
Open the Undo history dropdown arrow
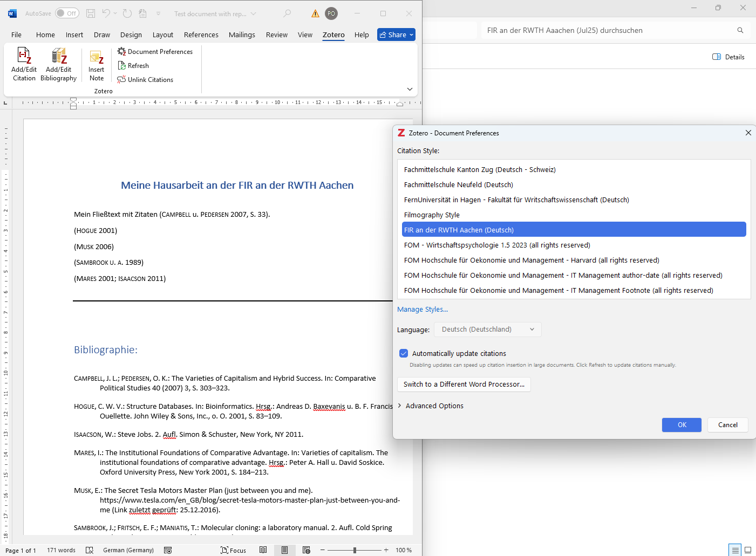coord(115,13)
